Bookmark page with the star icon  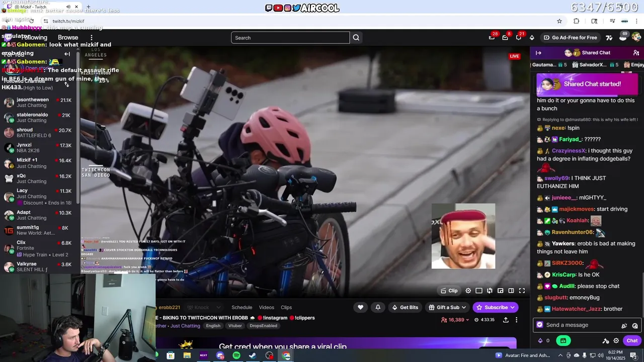click(x=559, y=21)
